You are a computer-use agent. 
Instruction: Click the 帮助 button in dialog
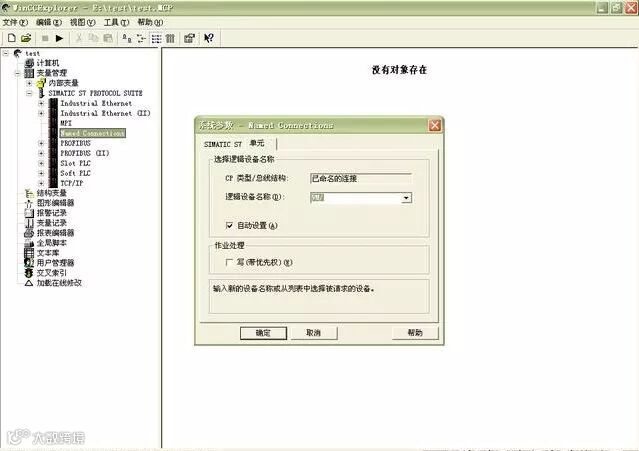click(415, 333)
